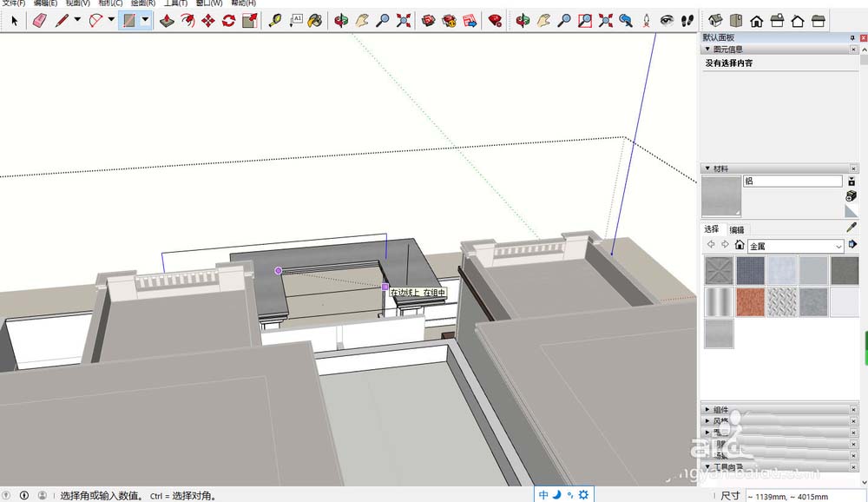The width and height of the screenshot is (868, 502).
Task: Switch to the Top view icon
Action: [735, 19]
